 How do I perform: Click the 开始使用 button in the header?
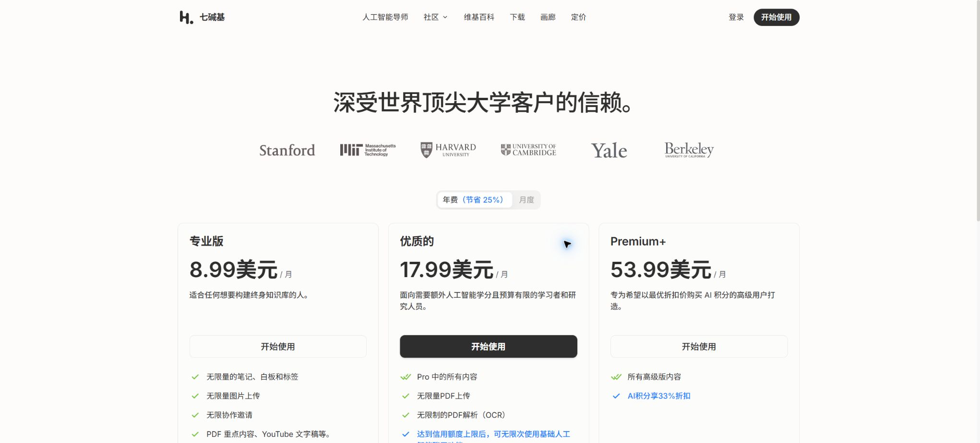(777, 17)
